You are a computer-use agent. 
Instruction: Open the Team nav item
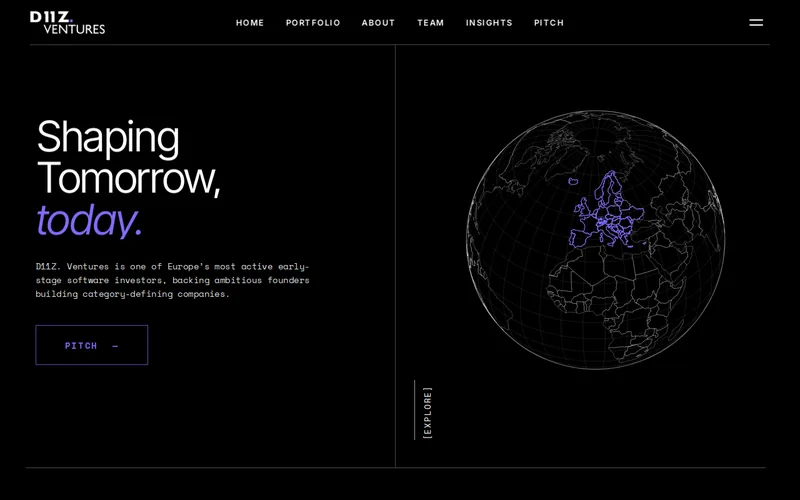click(x=430, y=23)
